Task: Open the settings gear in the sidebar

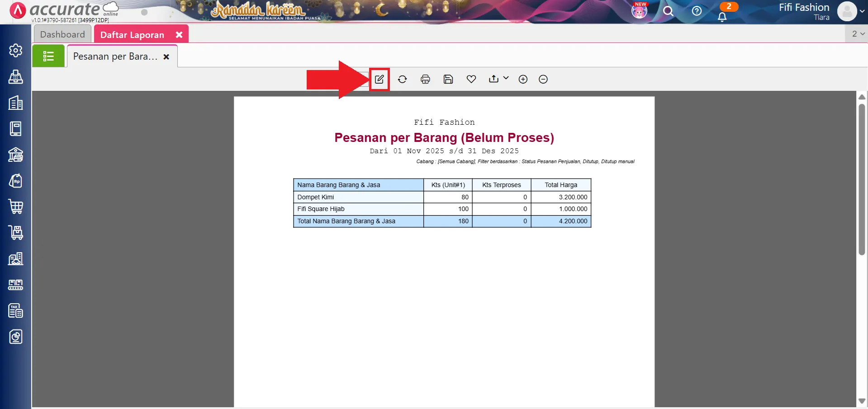Action: click(16, 50)
